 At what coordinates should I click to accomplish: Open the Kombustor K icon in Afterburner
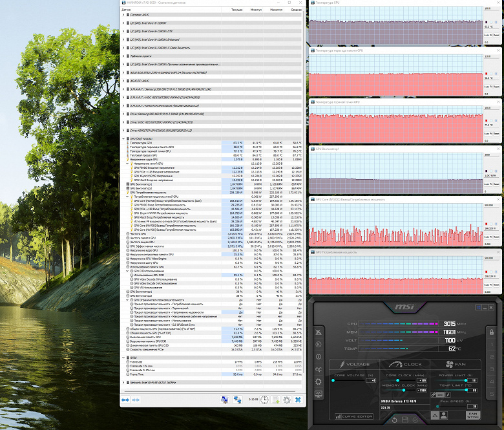click(318, 345)
